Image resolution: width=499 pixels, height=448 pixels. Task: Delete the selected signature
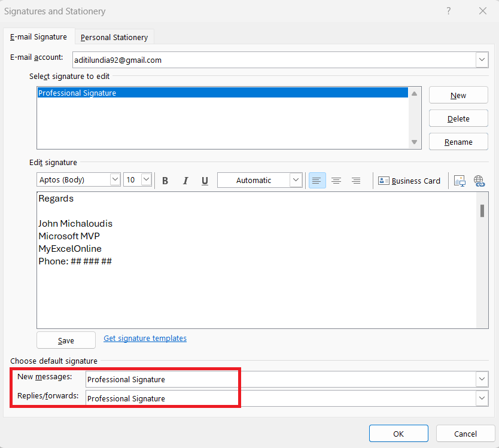pyautogui.click(x=458, y=118)
